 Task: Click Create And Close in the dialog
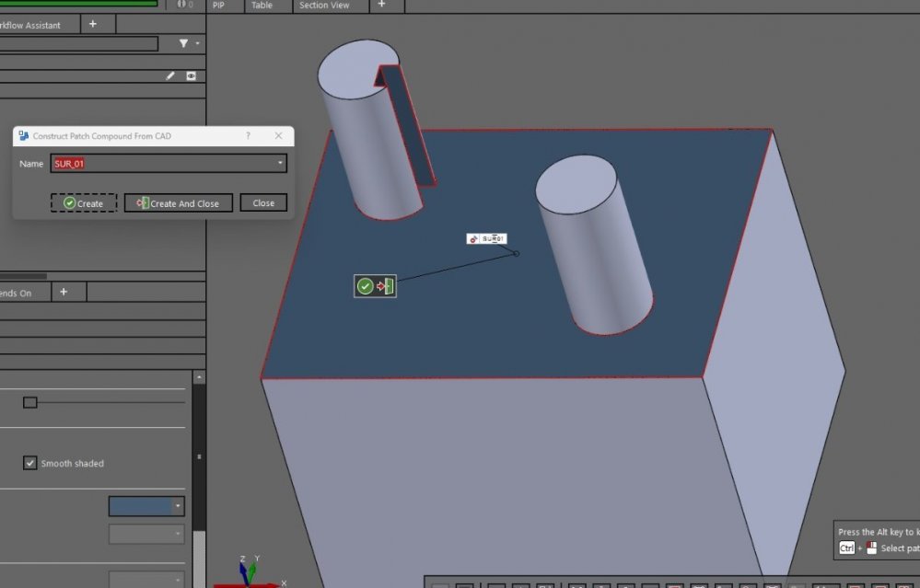(178, 202)
